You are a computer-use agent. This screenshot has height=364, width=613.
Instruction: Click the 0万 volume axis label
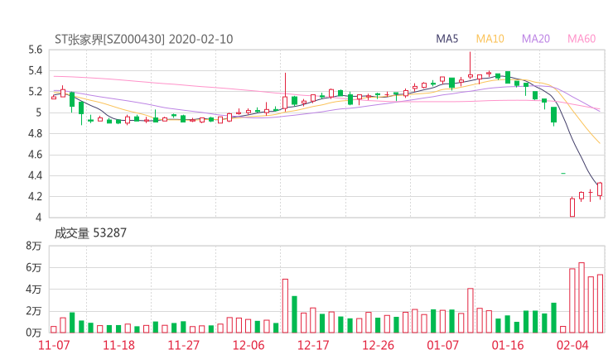pos(34,333)
